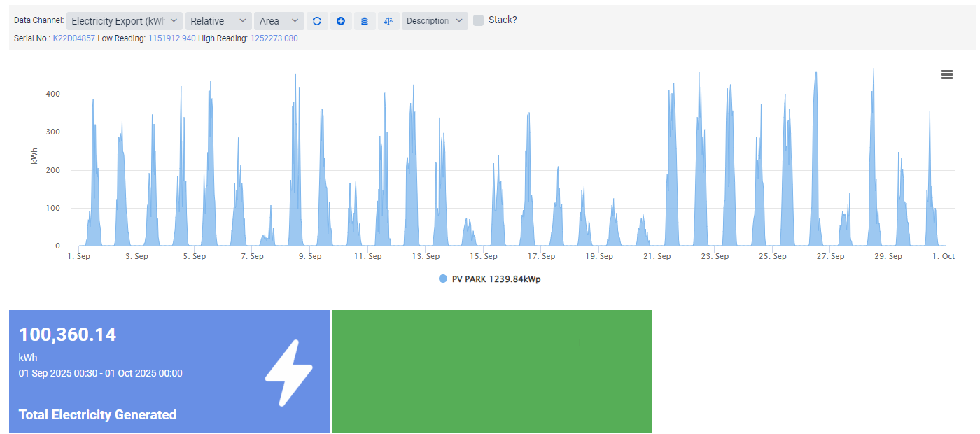The width and height of the screenshot is (980, 434).
Task: Toggle the PV PARK legend marker
Action: [443, 279]
